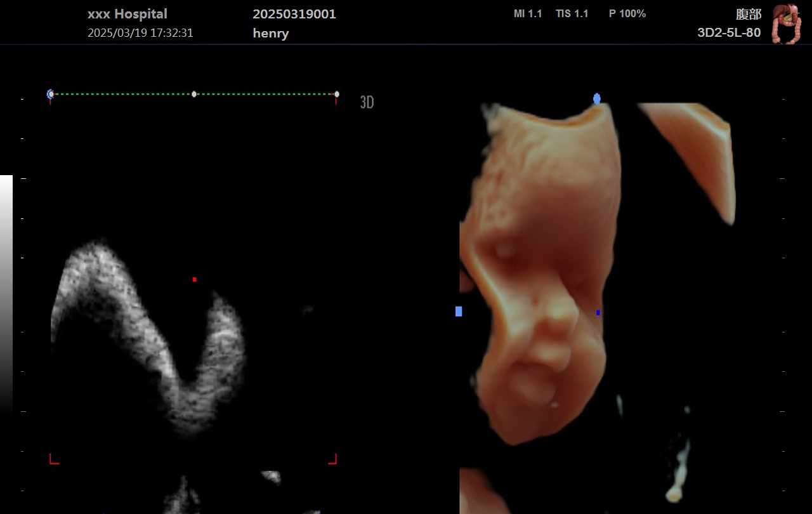Image resolution: width=812 pixels, height=514 pixels.
Task: Click the red focus position marker
Action: coord(194,279)
